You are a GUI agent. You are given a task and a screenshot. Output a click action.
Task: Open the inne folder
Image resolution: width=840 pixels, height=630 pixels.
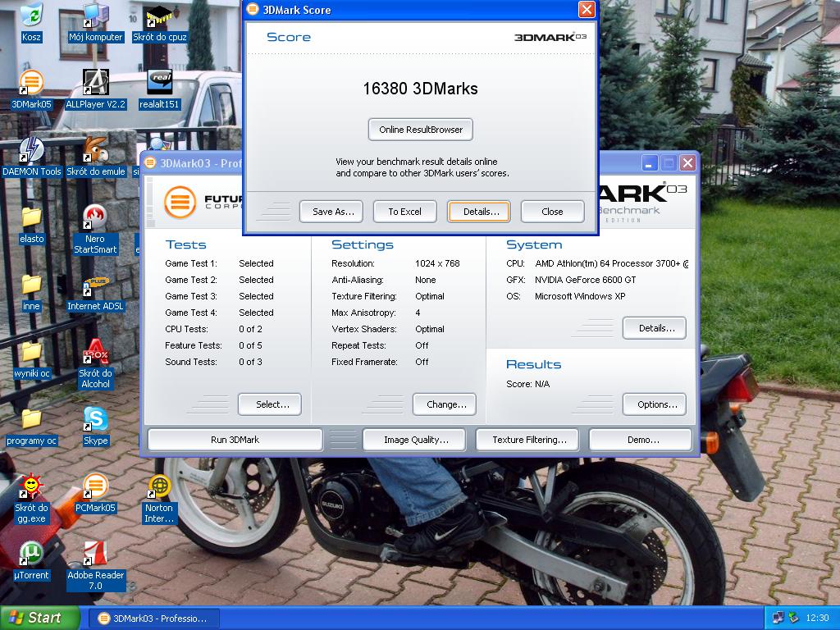(31, 292)
